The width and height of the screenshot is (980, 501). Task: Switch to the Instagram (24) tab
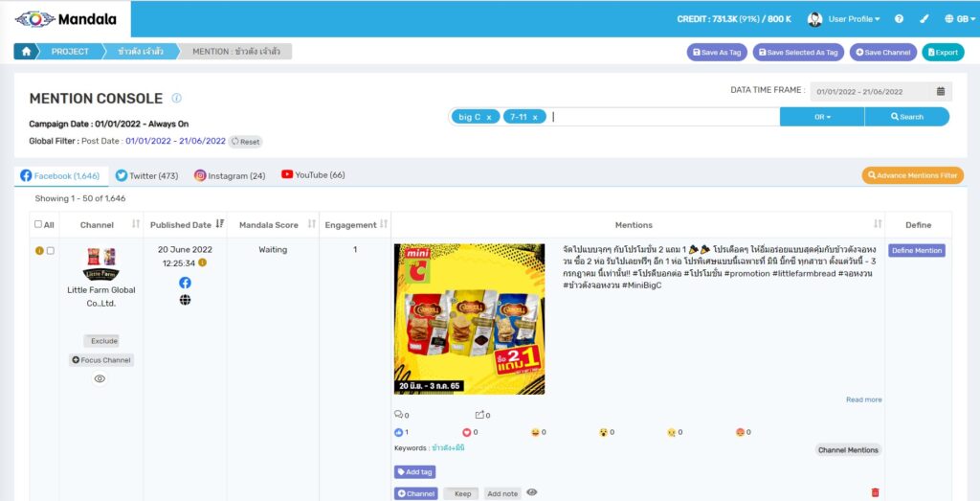click(230, 175)
